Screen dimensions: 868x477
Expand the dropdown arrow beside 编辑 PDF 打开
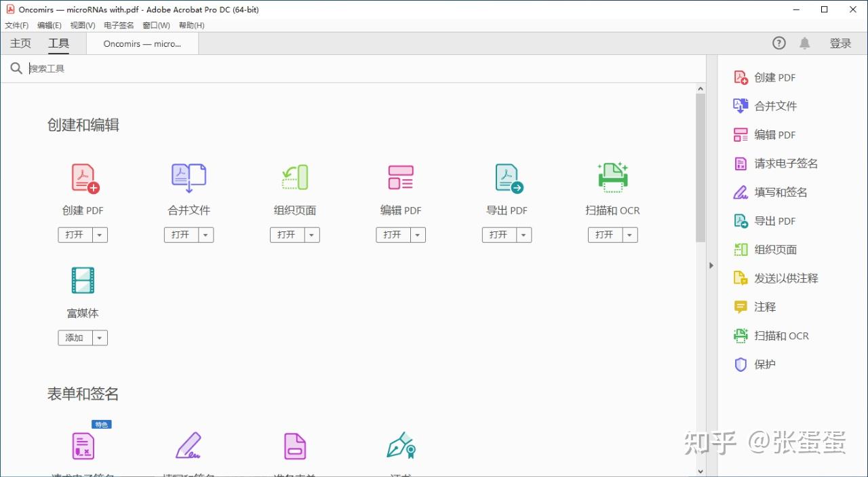418,235
